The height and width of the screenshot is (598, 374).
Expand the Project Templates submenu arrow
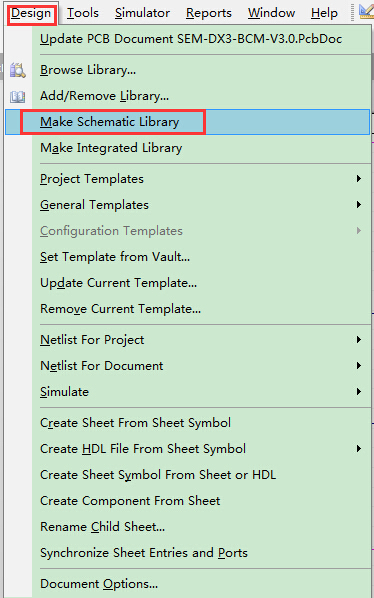(x=359, y=178)
